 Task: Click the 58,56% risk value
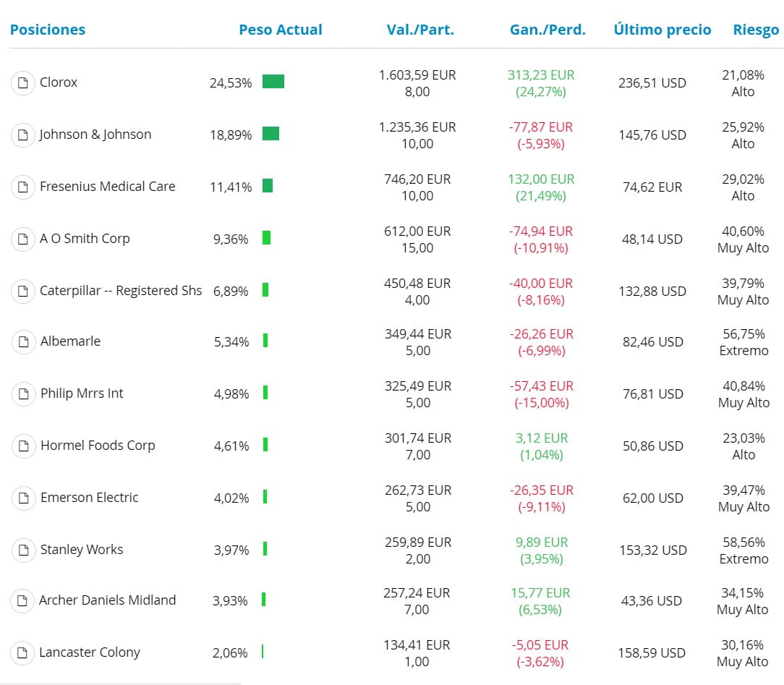(x=743, y=542)
